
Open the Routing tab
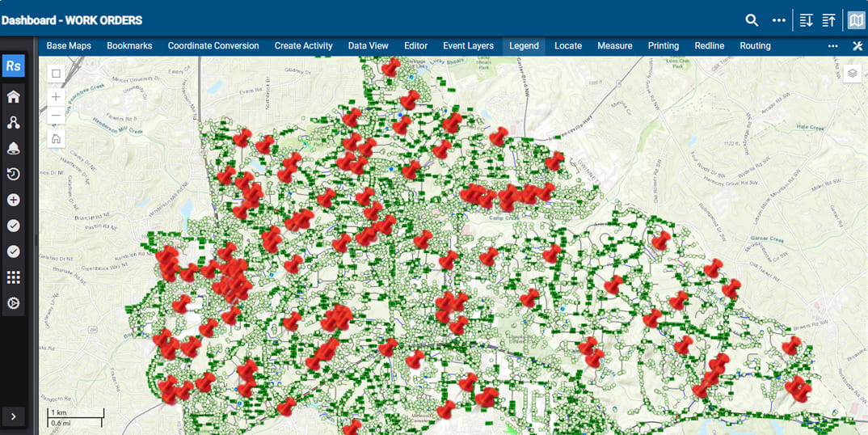tap(755, 46)
